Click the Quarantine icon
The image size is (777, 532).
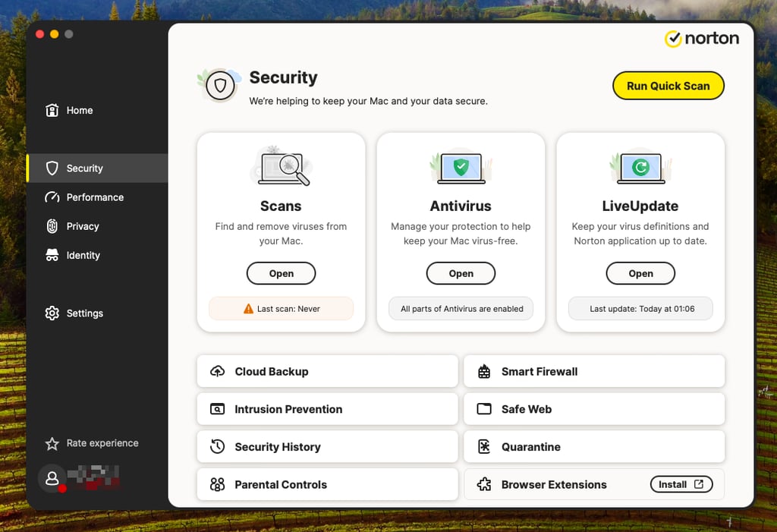click(x=484, y=447)
